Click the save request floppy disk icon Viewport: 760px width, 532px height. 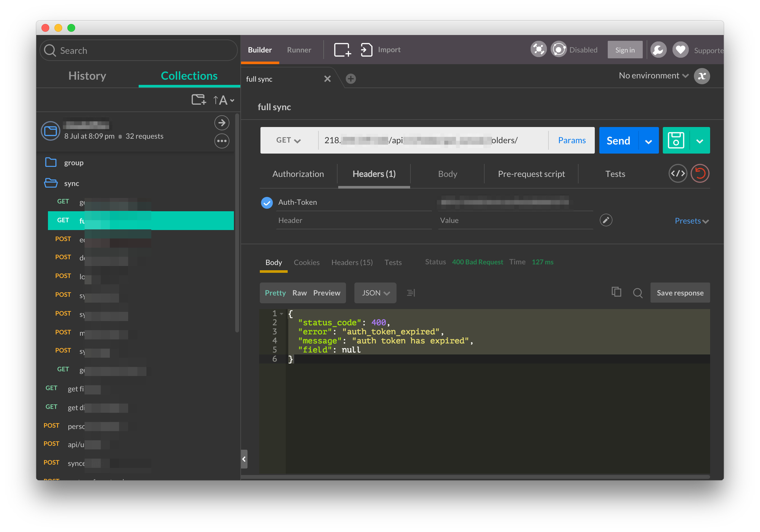tap(676, 140)
